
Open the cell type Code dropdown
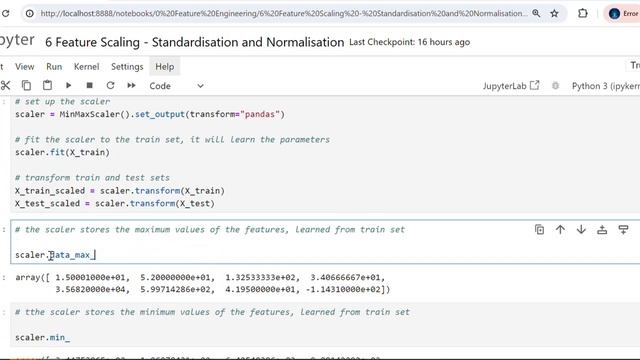pyautogui.click(x=176, y=86)
